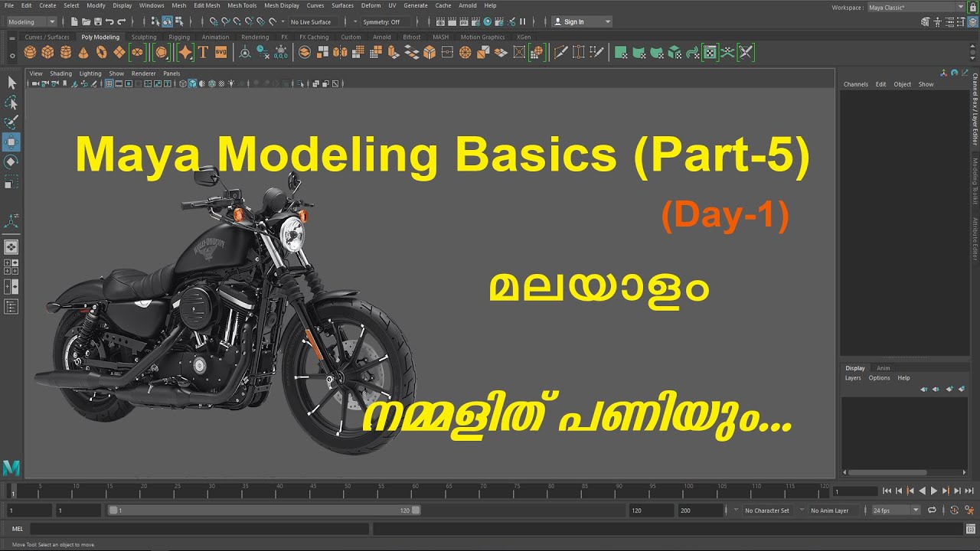
Task: Open the No Character Set dropdown
Action: 766,510
